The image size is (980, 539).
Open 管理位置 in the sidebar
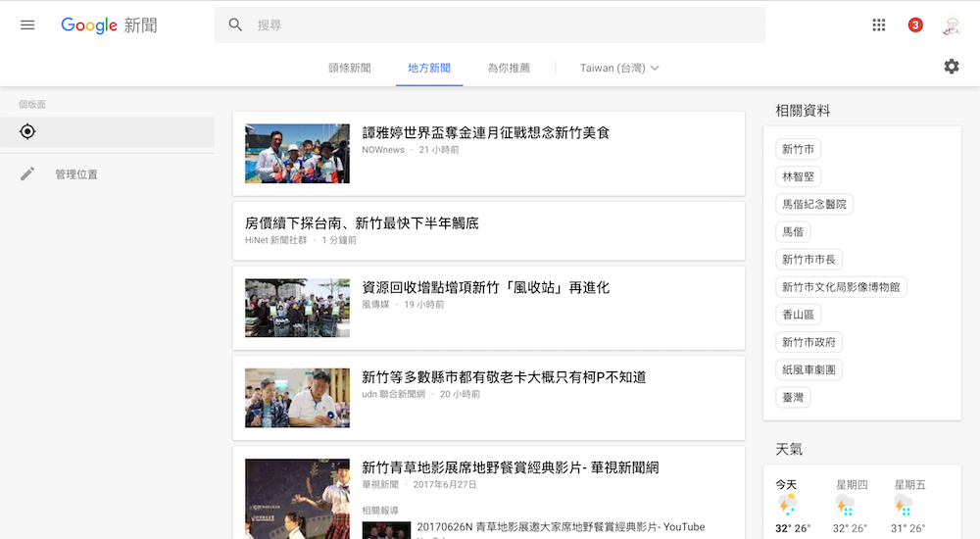pos(76,174)
